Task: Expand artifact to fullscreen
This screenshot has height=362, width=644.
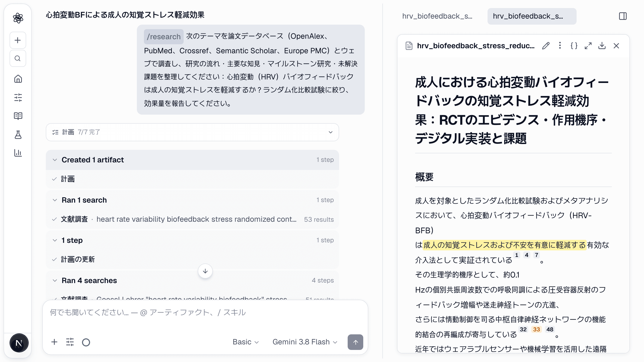Action: coord(588,46)
